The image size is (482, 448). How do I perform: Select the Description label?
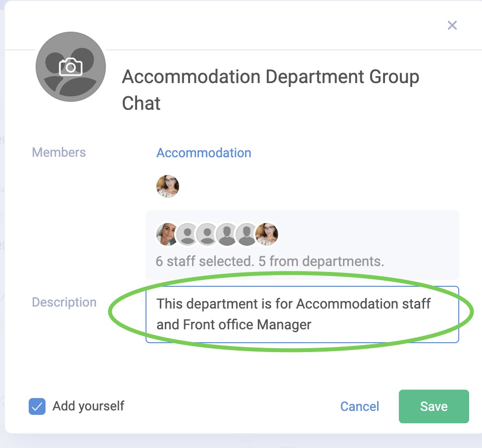(x=64, y=302)
